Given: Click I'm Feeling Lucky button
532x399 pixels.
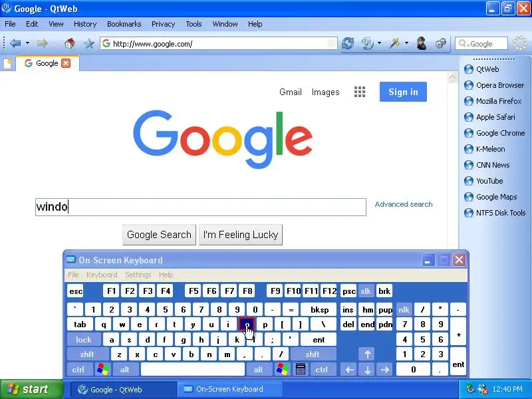Looking at the screenshot, I should click(241, 235).
